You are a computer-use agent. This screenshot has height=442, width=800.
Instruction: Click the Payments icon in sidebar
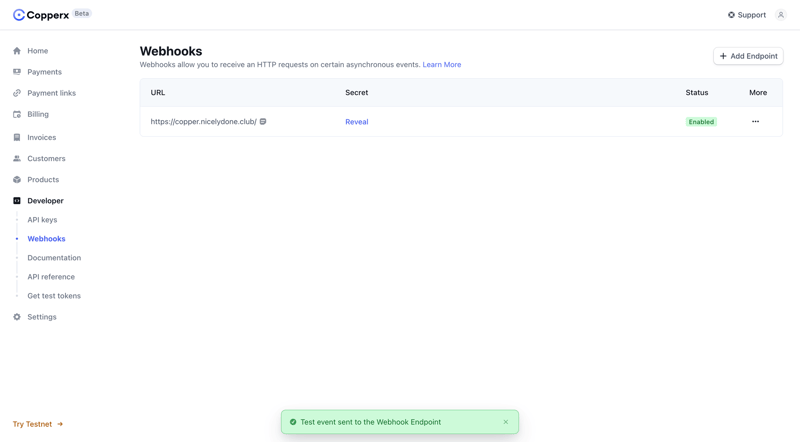coord(17,72)
